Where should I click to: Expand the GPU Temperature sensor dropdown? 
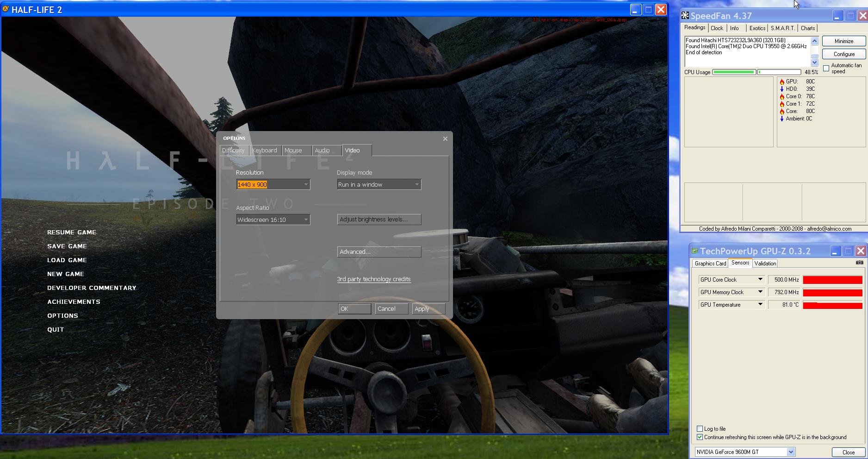click(760, 304)
